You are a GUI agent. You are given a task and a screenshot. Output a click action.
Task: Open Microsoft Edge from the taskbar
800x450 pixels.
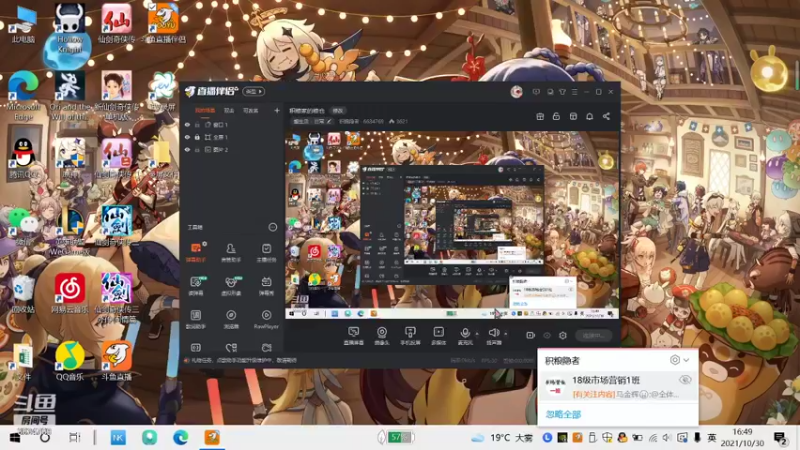(x=181, y=438)
